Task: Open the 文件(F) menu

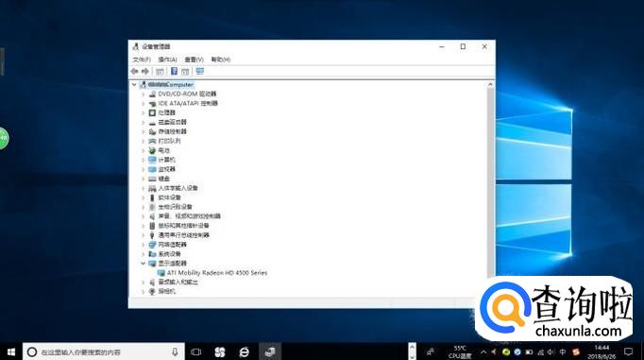Action: click(142, 60)
